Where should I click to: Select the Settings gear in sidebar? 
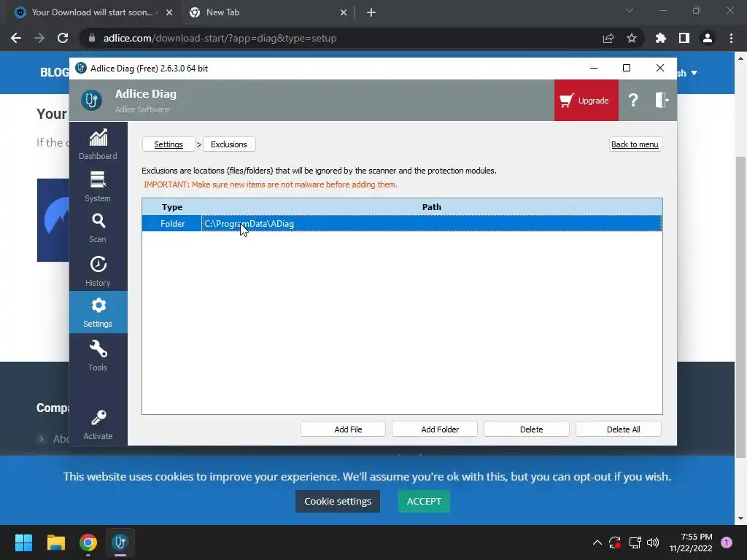[98, 312]
